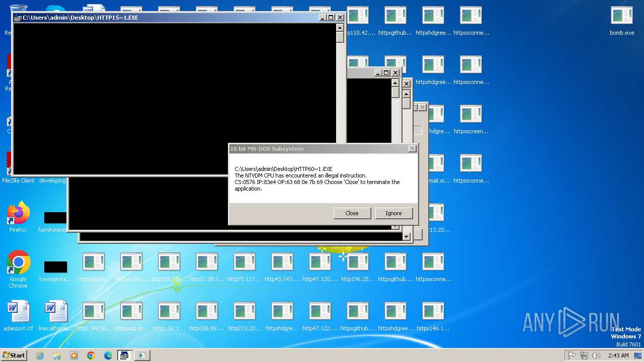The height and width of the screenshot is (362, 644).
Task: Open the adairport.rtf document icon
Action: point(18,316)
